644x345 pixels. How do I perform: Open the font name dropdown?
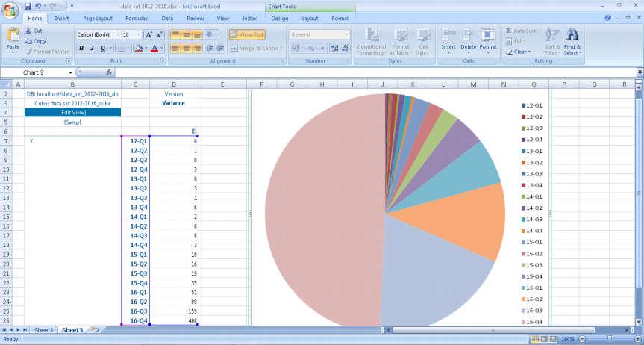coord(119,35)
